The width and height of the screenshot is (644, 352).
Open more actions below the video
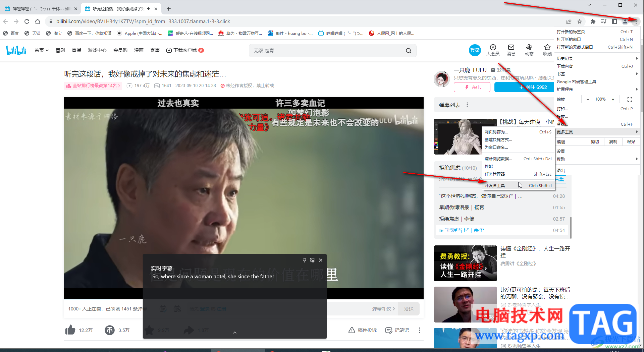coord(419,330)
